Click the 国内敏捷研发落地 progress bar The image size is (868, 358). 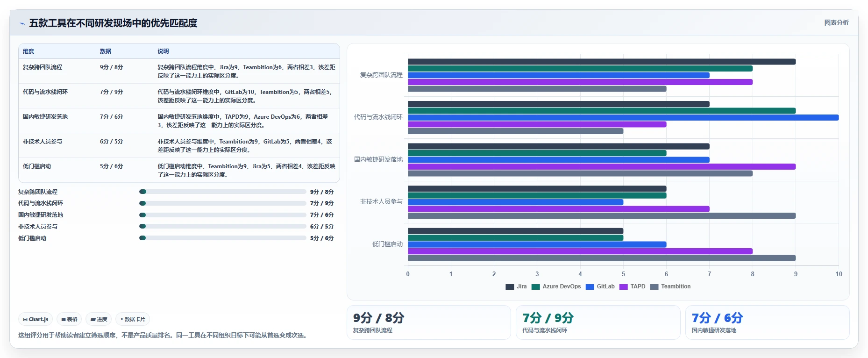tap(223, 215)
